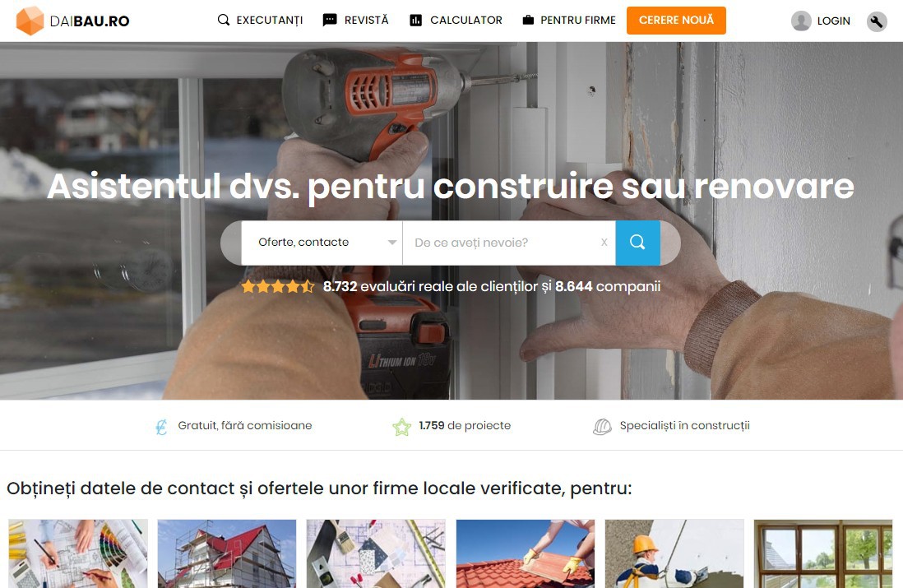This screenshot has width=903, height=588.
Task: Click the Cerere Nouă orange button
Action: [676, 21]
